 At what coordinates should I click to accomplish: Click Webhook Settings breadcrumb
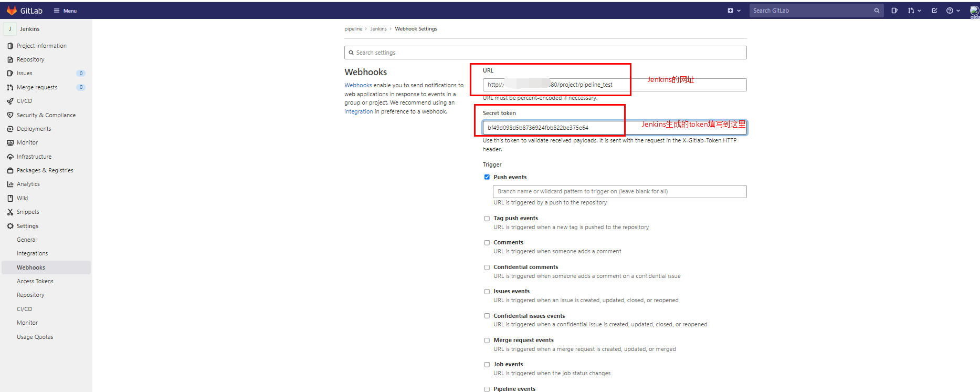click(416, 29)
